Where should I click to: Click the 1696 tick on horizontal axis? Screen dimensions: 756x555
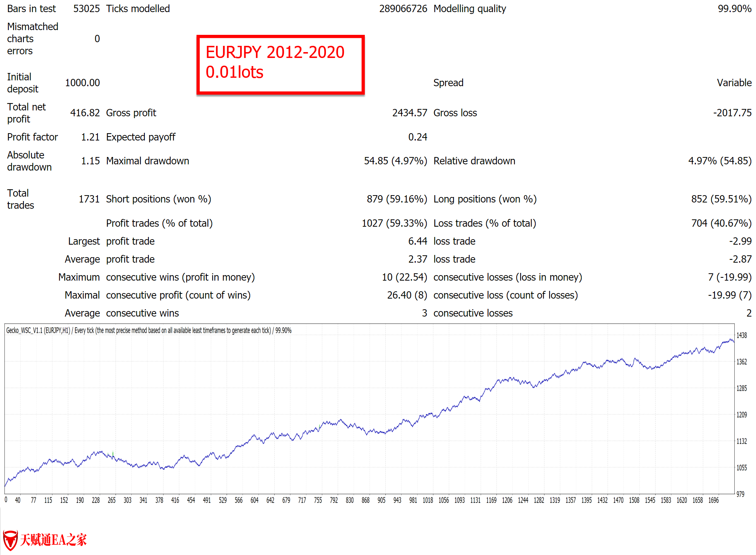713,500
